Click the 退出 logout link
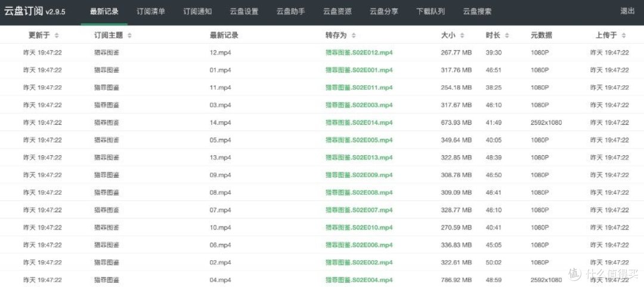Screen dimensions: 644x287 [x=627, y=11]
